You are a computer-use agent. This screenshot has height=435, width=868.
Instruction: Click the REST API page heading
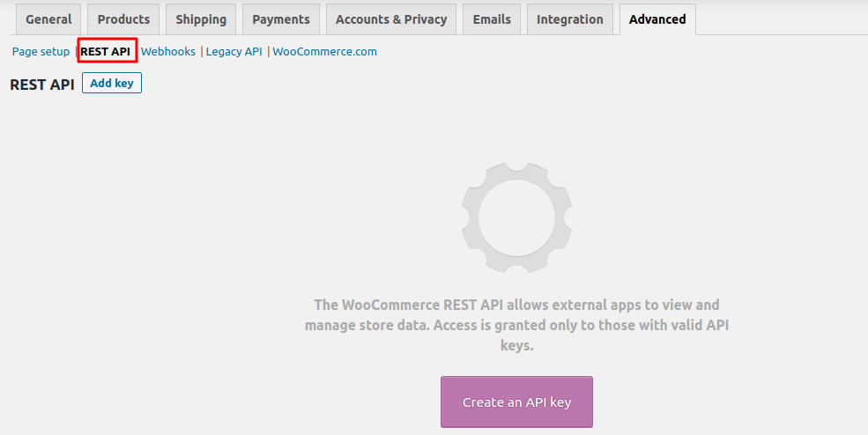pos(42,85)
